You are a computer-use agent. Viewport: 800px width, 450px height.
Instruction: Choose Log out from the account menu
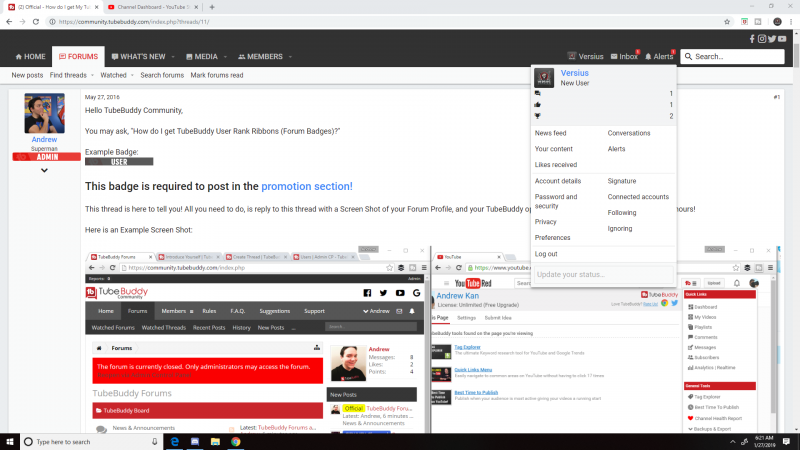point(546,254)
